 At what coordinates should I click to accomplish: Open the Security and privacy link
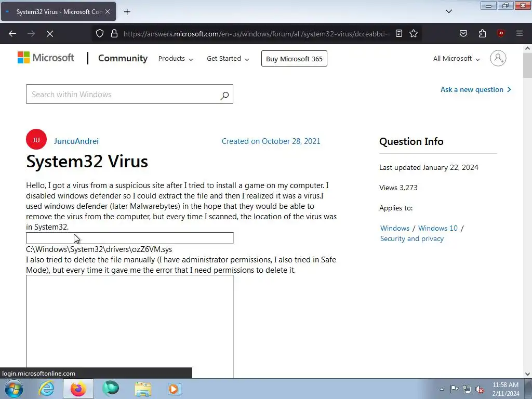pos(411,238)
